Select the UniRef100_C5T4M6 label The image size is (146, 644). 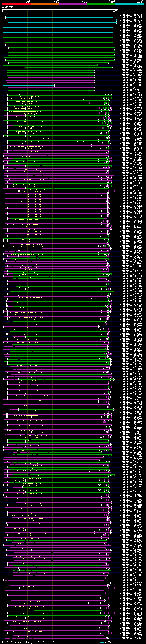pyautogui.click(x=131, y=80)
